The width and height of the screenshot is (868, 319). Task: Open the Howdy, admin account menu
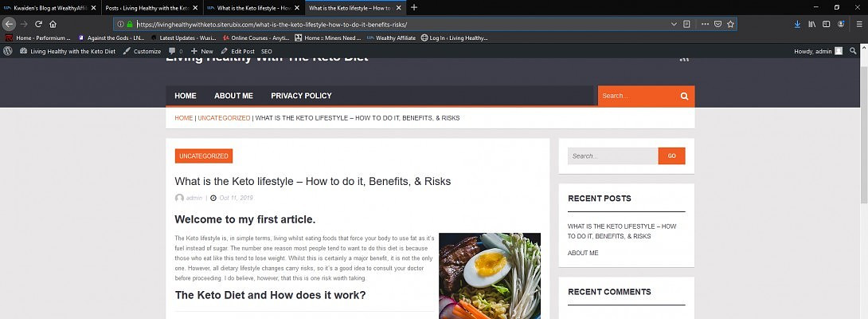pyautogui.click(x=818, y=51)
